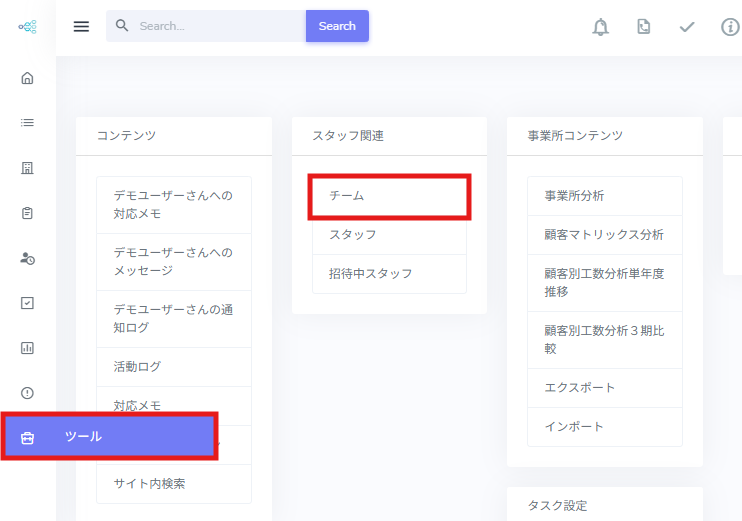Click the user clock icon in sidebar
The height and width of the screenshot is (521, 742).
(28, 258)
